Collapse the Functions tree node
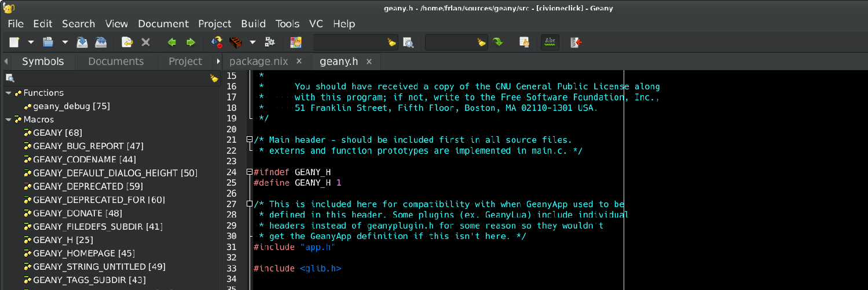The height and width of the screenshot is (290, 868). (8, 93)
